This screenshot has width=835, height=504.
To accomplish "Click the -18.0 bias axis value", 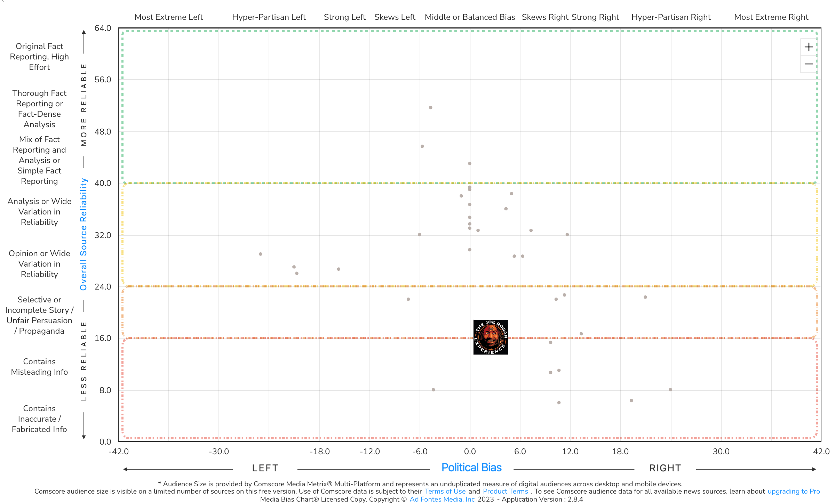I will (319, 452).
